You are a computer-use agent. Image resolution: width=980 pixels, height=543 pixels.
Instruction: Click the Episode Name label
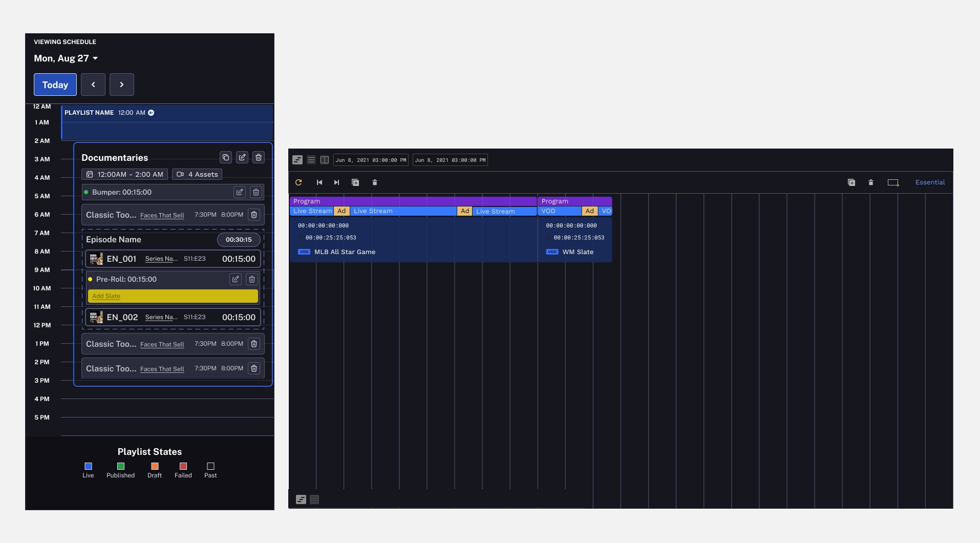coord(114,239)
